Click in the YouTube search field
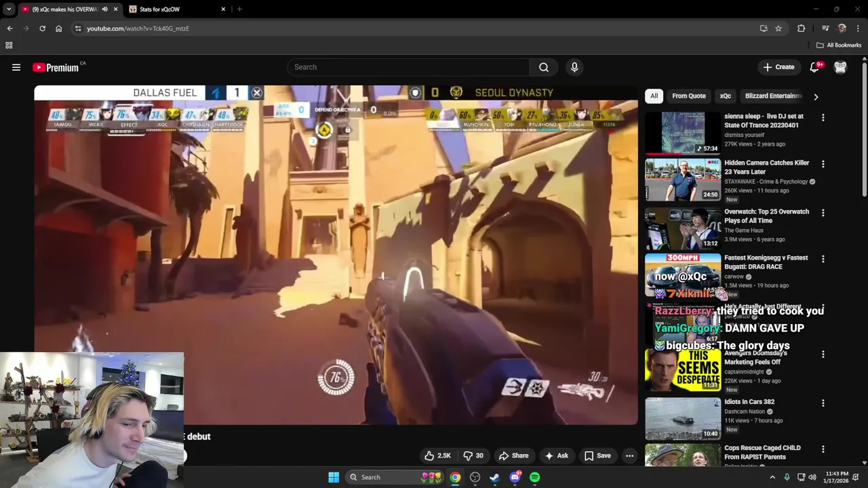Screen dimensions: 868x488 coord(409,67)
